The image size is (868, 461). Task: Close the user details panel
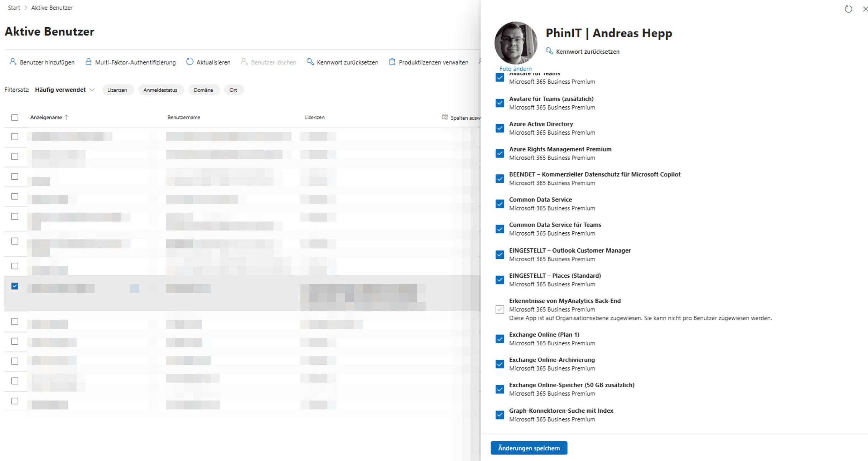tap(865, 9)
